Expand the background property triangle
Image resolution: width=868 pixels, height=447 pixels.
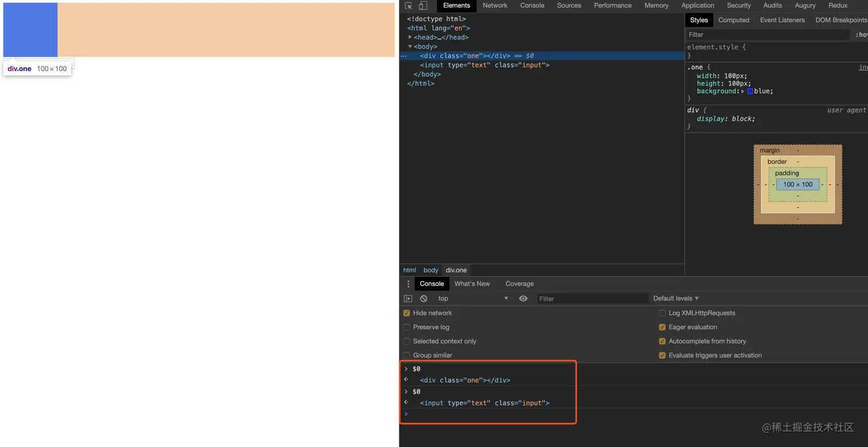(743, 91)
